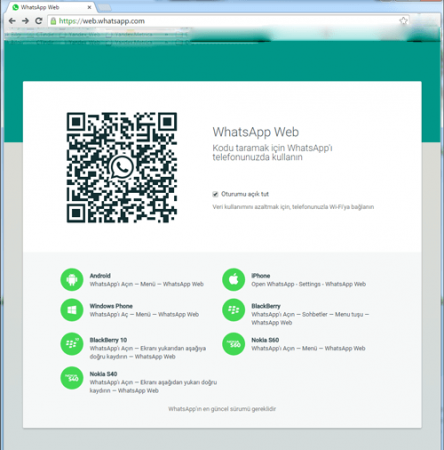
Task: Click the browser back arrow
Action: click(x=12, y=21)
